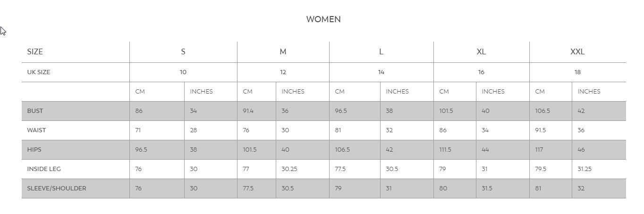Select the INSIDE LEG row label
Image resolution: width=644 pixels, height=214 pixels.
[x=44, y=169]
